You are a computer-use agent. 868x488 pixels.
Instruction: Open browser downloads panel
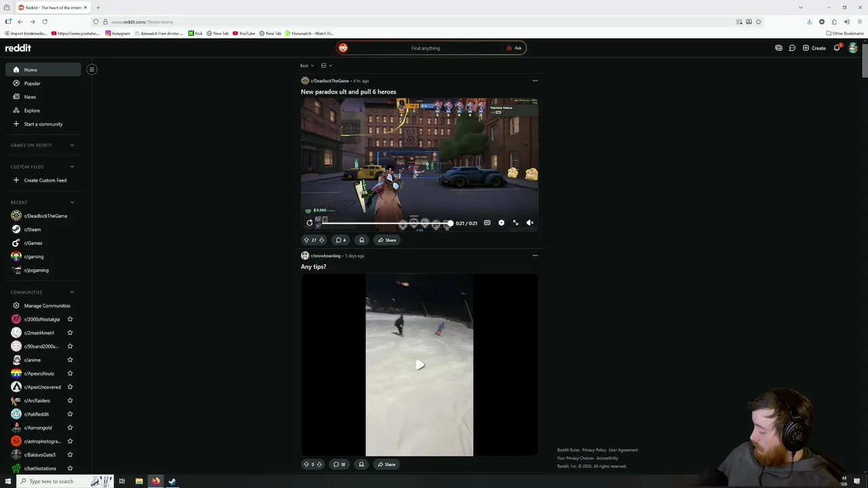809,22
